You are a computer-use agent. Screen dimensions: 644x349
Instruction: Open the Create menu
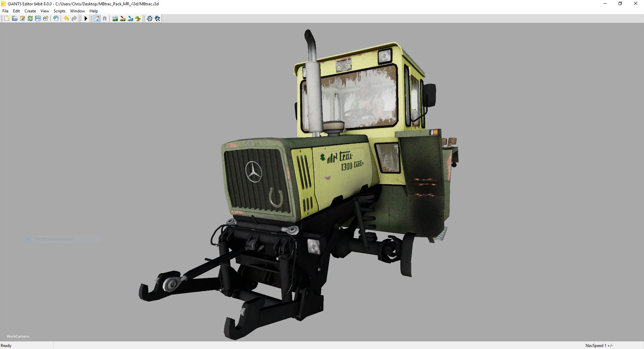[30, 11]
